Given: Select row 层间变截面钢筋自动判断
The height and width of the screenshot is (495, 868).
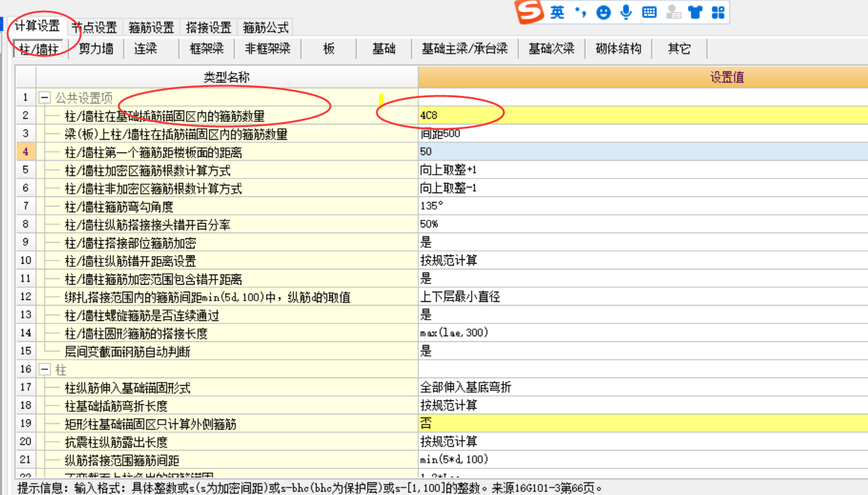Looking at the screenshot, I should point(127,351).
